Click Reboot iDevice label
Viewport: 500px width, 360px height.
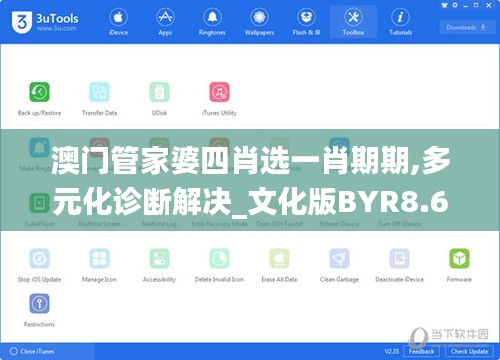339,224
